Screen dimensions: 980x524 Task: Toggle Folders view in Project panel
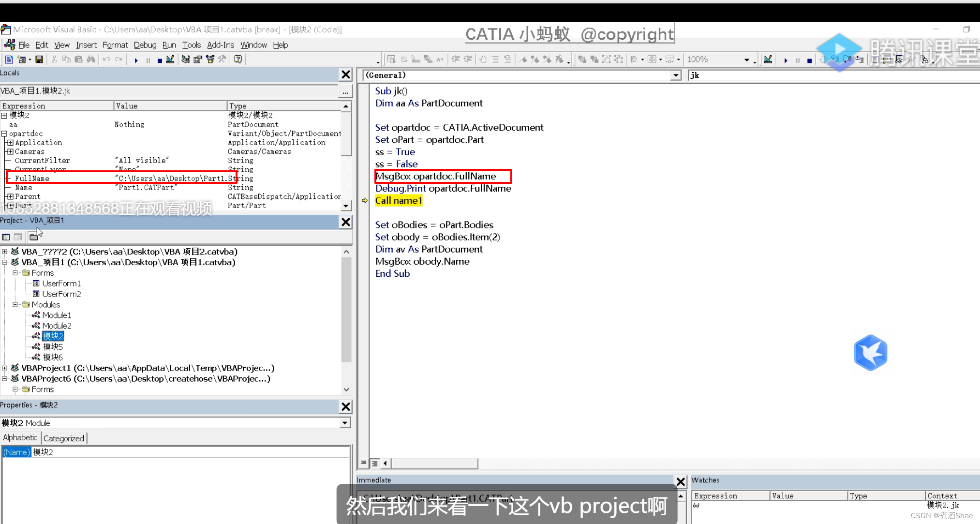pos(33,237)
